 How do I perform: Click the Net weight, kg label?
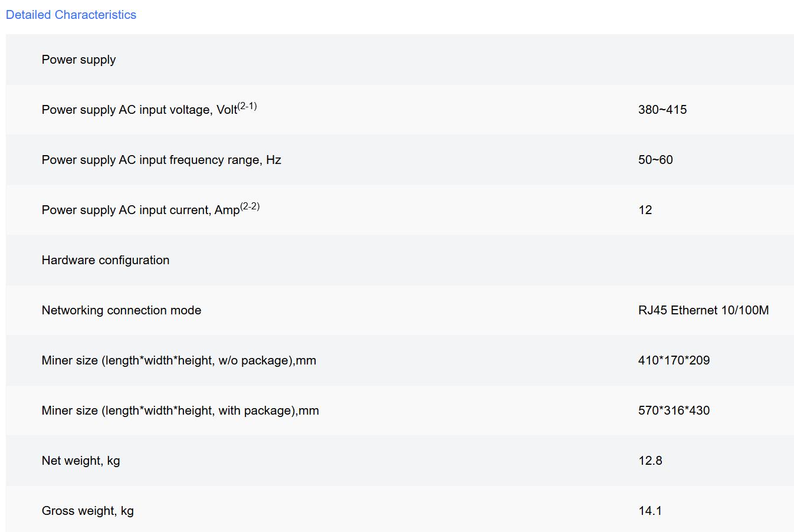click(x=81, y=461)
